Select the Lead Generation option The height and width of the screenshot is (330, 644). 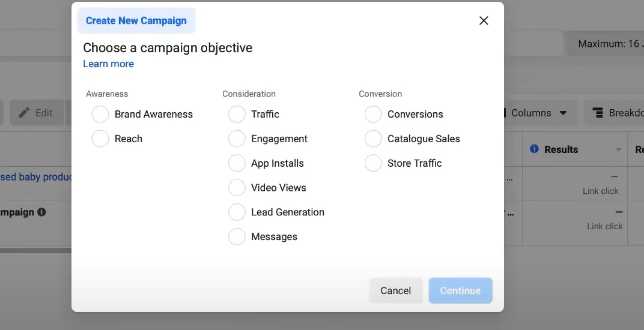coord(237,212)
